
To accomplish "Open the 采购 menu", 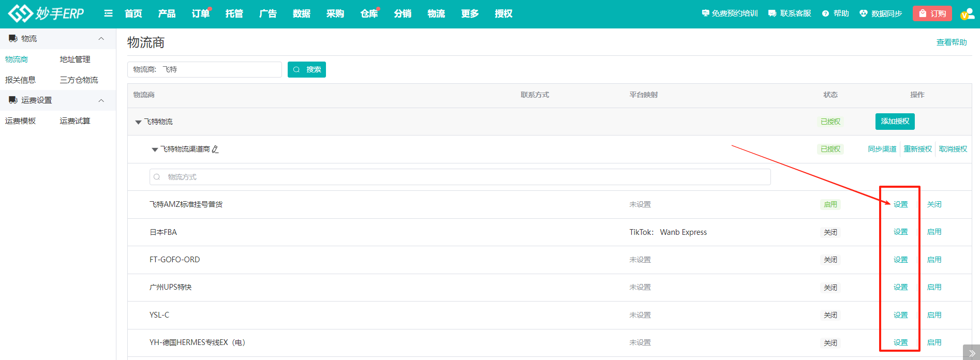I will (335, 13).
